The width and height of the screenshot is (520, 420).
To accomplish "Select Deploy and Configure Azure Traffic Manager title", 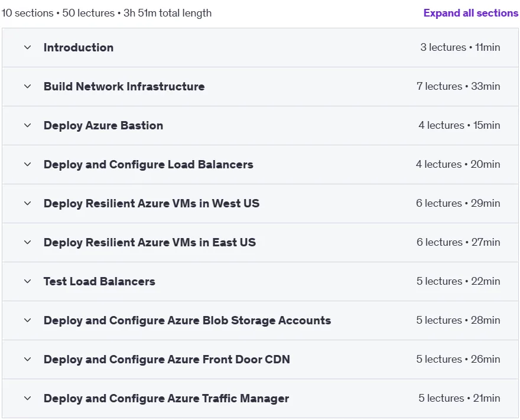I will [x=167, y=399].
